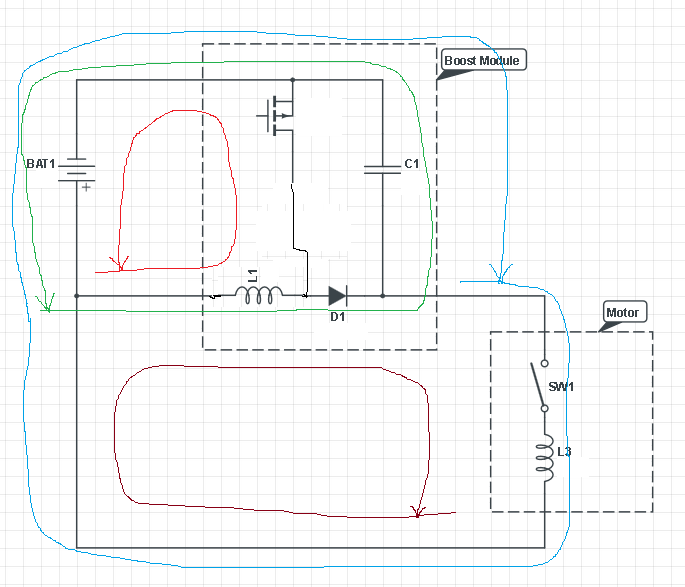Image resolution: width=685 pixels, height=587 pixels.
Task: Select the SW1 switch symbol
Action: 539,386
